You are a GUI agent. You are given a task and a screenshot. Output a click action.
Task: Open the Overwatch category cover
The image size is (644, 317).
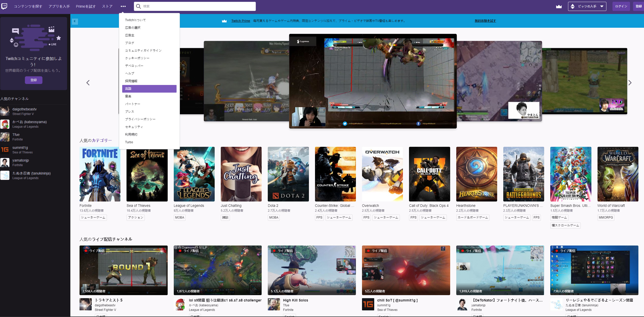coord(382,174)
